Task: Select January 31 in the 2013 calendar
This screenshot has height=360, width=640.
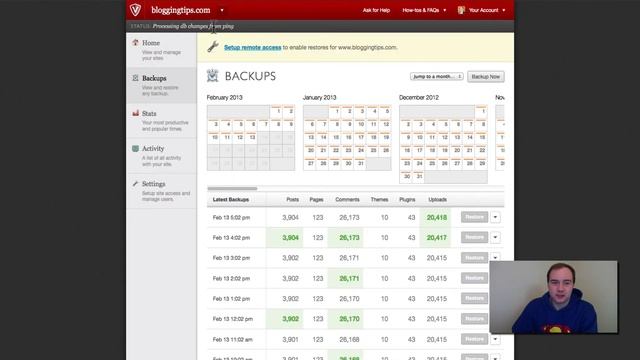Action: [360, 164]
